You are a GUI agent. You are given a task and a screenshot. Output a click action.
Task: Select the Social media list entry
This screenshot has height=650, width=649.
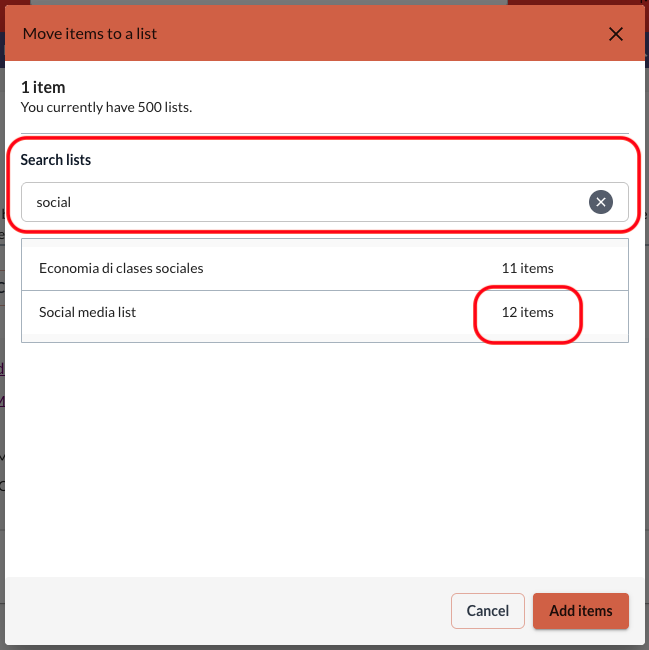(x=324, y=312)
